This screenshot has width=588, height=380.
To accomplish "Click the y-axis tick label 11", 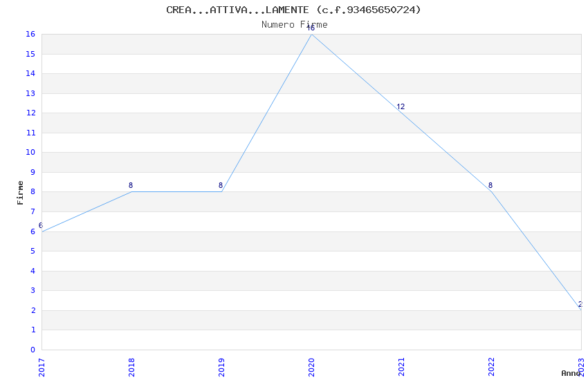I will coord(30,133).
